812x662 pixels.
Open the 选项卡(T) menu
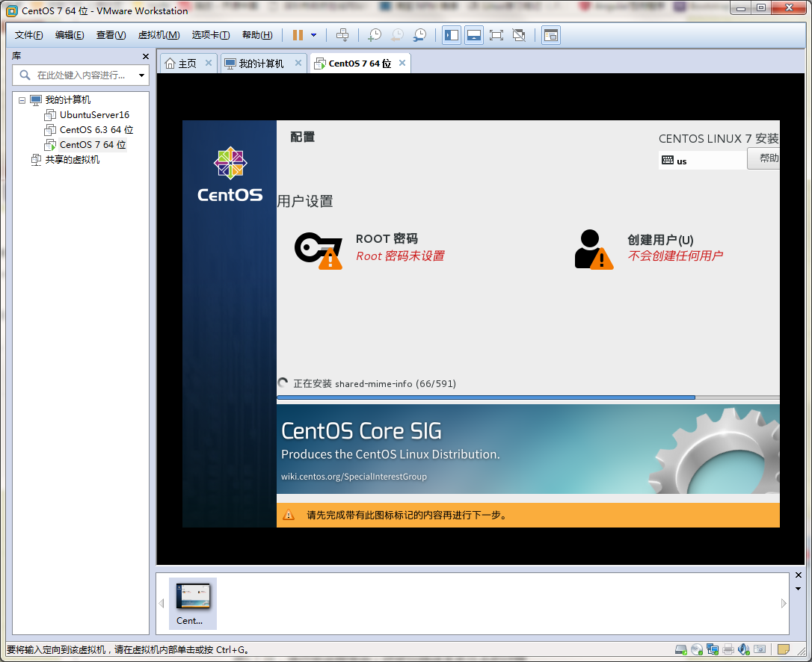[211, 34]
